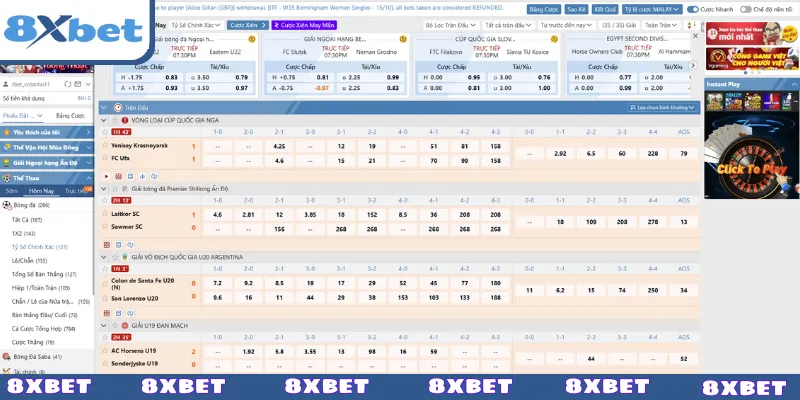Open the Từ trước đến nay dropdown
Image resolution: width=800 pixels, height=400 pixels.
567,25
